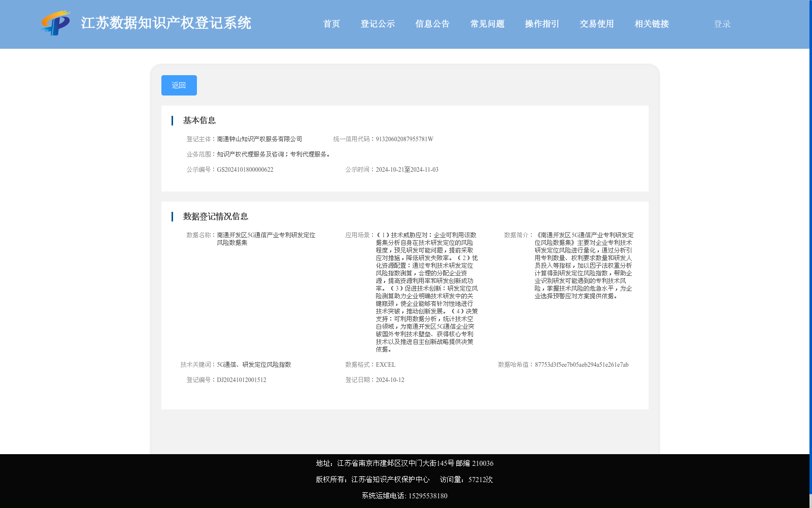
Task: Click the system logo icon in the header
Action: click(x=55, y=23)
